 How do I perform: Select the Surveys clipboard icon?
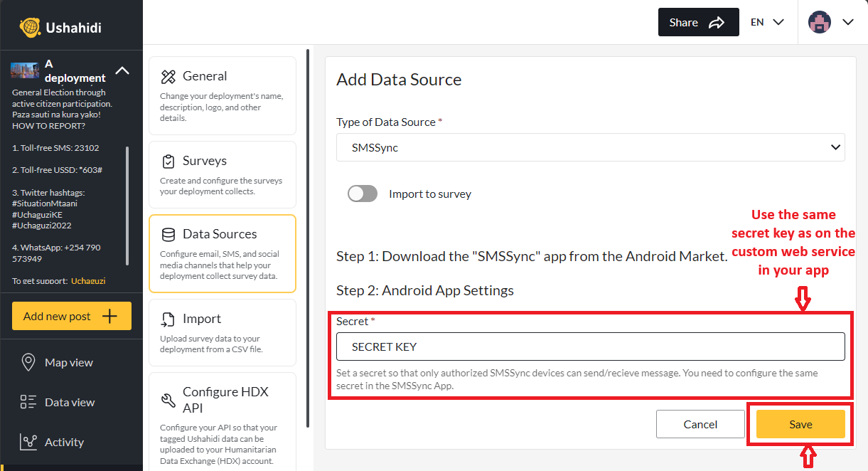pyautogui.click(x=170, y=160)
